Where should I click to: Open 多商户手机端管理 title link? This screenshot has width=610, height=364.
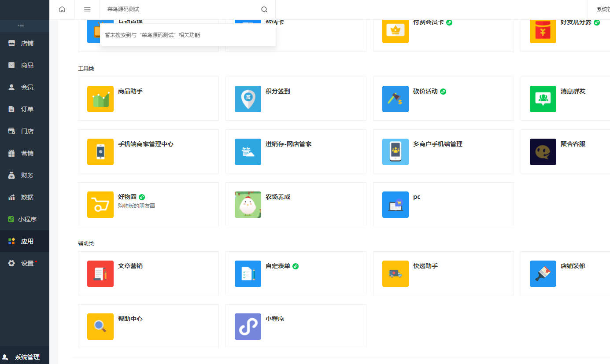[x=438, y=144]
